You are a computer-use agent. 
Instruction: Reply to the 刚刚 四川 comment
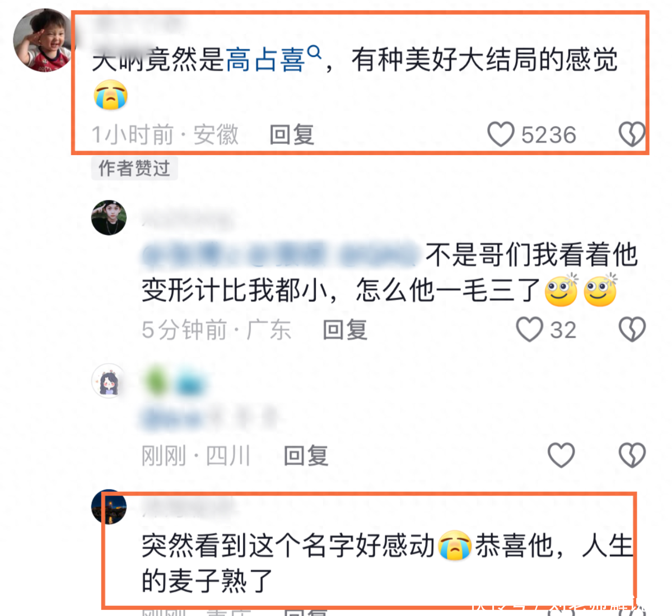[306, 456]
